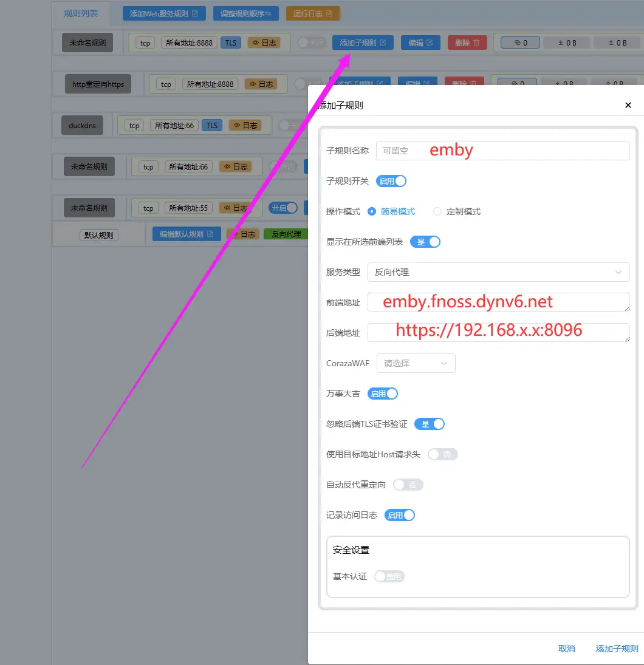Viewport: 644px width, 665px height.
Task: Open the CorazaWAF selector
Action: 416,363
